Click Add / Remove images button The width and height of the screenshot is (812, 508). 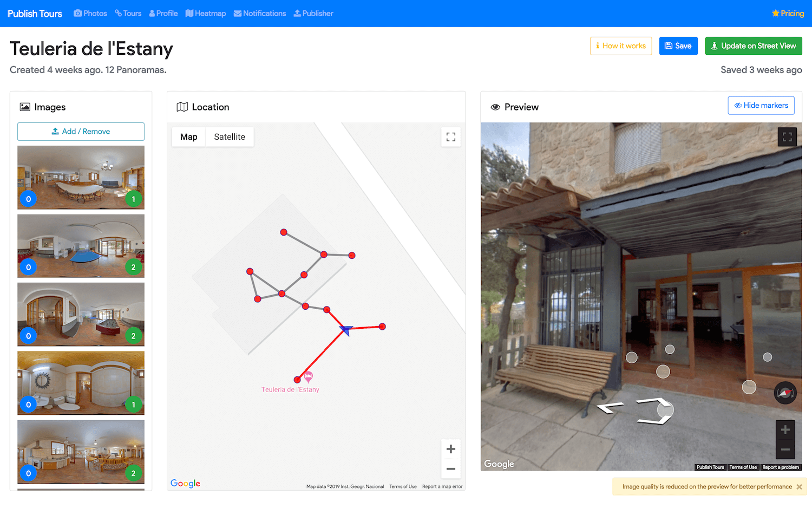(81, 132)
